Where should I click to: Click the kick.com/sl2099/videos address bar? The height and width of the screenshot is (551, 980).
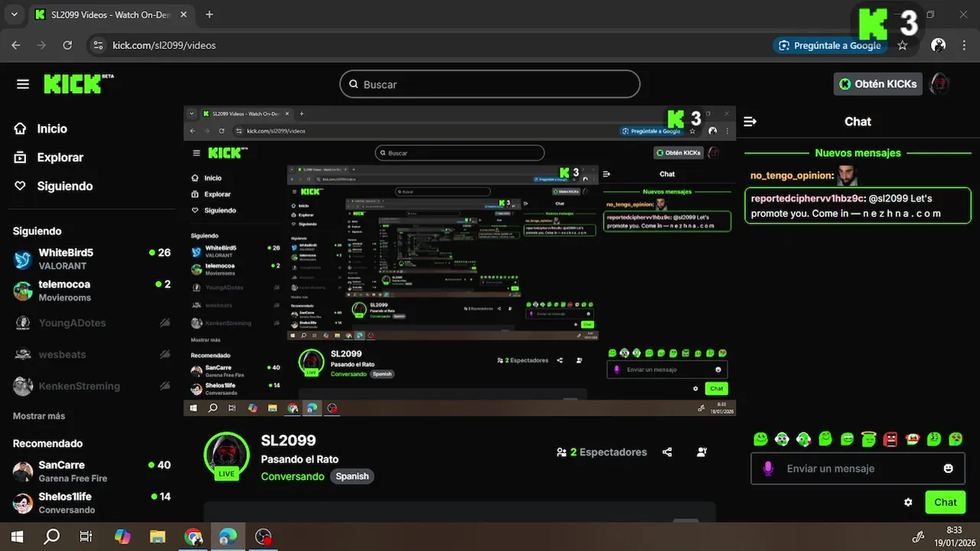(164, 45)
